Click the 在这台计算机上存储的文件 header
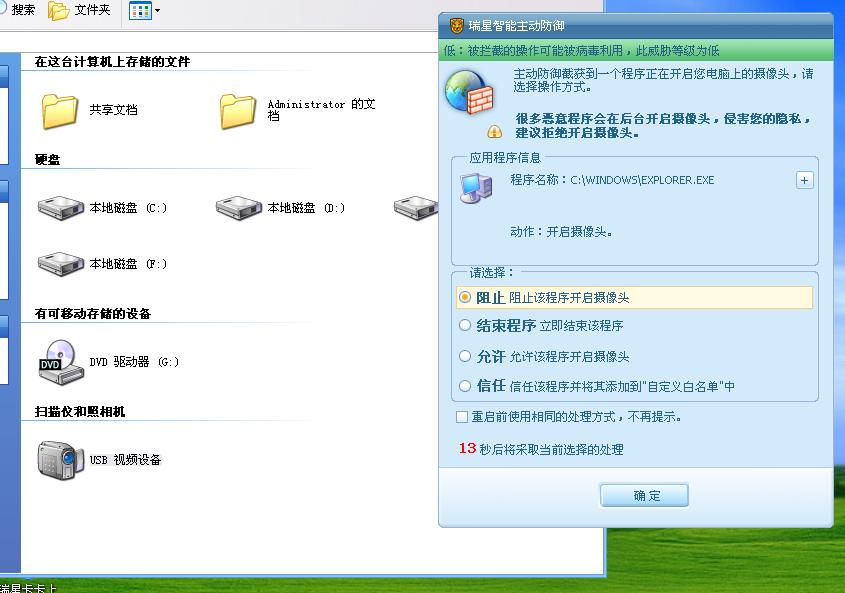The width and height of the screenshot is (845, 593). click(x=112, y=61)
